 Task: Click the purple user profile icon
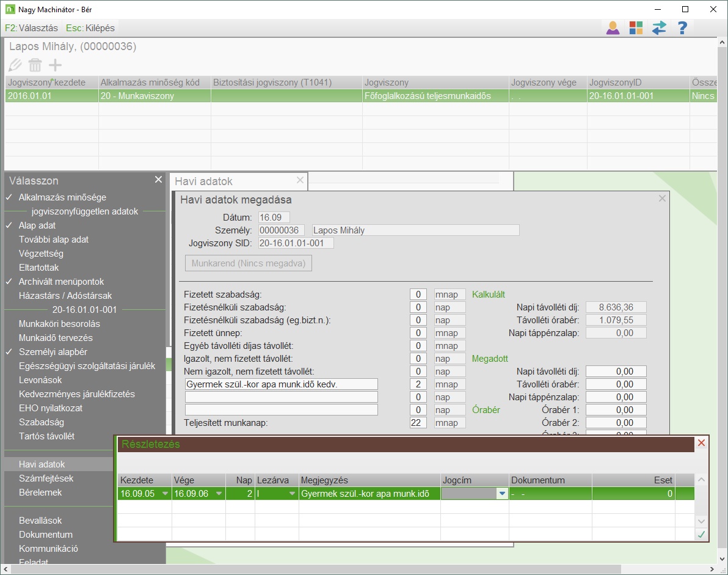tap(613, 27)
